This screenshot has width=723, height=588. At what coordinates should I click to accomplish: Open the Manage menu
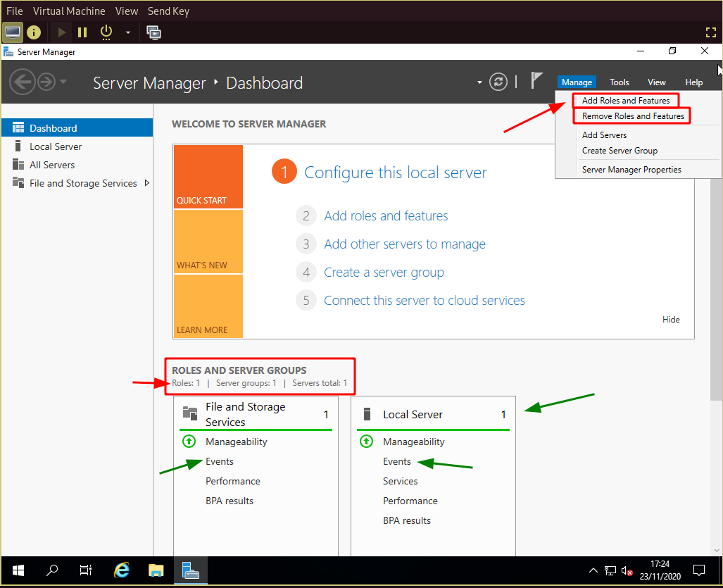click(x=577, y=82)
